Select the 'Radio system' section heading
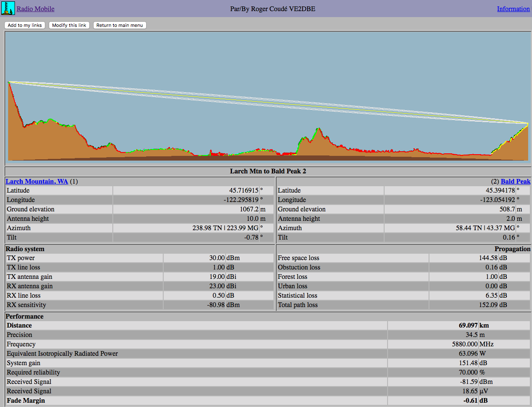Viewport: 532px width, 407px height. point(25,249)
